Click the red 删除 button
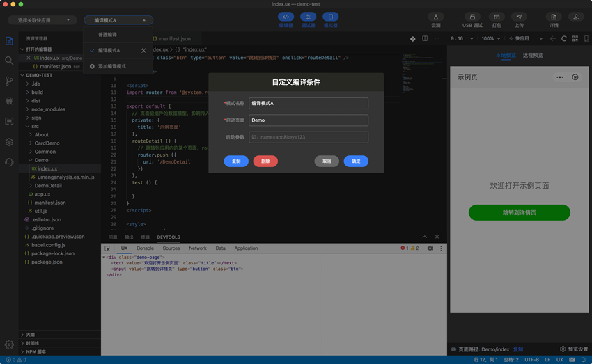The width and height of the screenshot is (592, 364). point(265,161)
